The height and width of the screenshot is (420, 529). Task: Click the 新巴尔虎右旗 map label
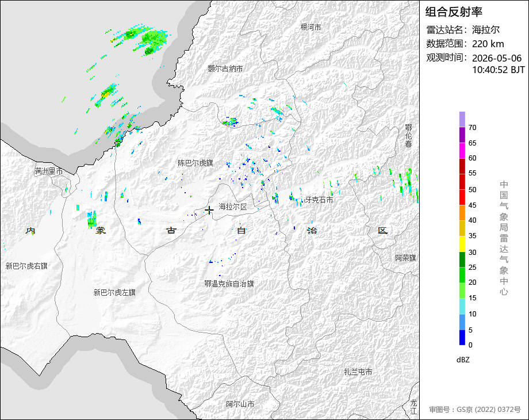tap(26, 266)
